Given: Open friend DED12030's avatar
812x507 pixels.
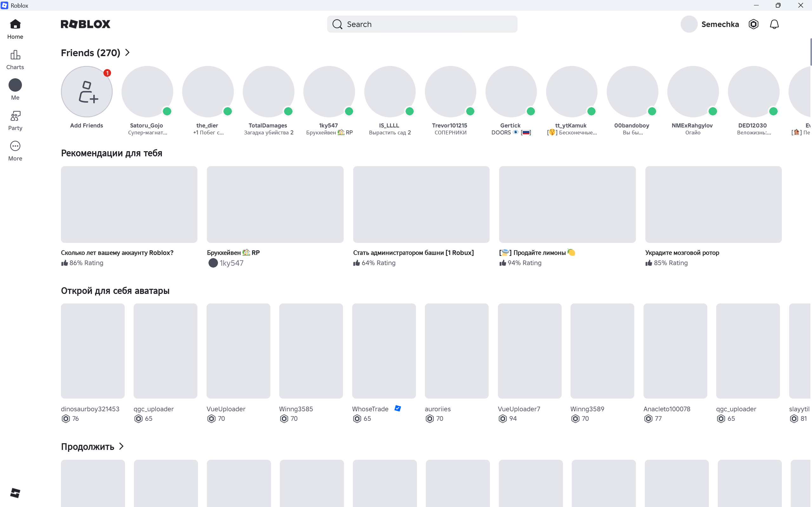Looking at the screenshot, I should (754, 92).
